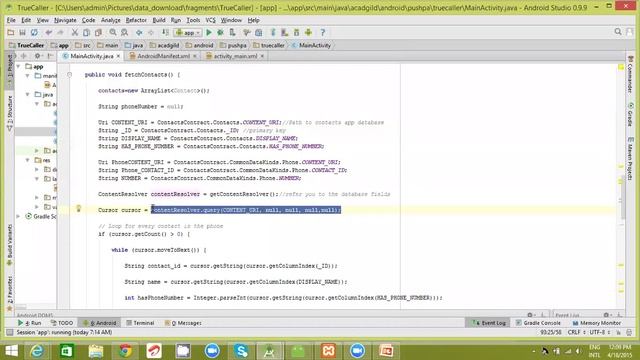The image size is (640, 360).
Task: Click the Debug app bug icon
Action: pyautogui.click(x=220, y=32)
